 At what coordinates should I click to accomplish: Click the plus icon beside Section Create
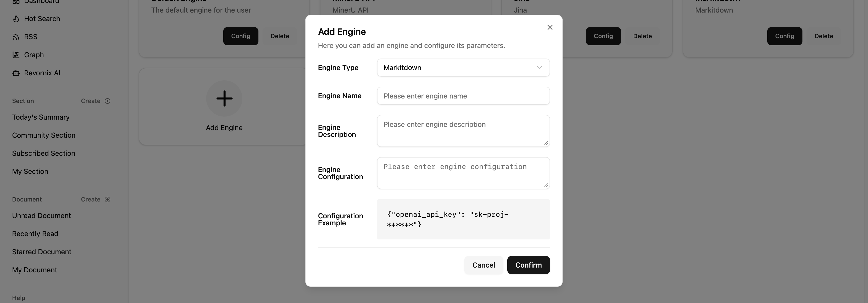coord(107,101)
